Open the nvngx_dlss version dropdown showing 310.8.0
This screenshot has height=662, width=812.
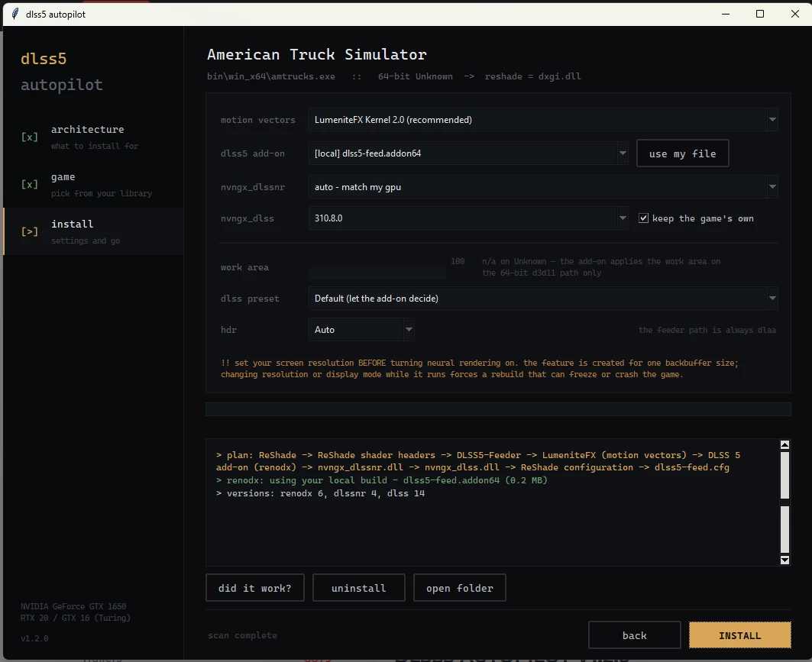468,218
